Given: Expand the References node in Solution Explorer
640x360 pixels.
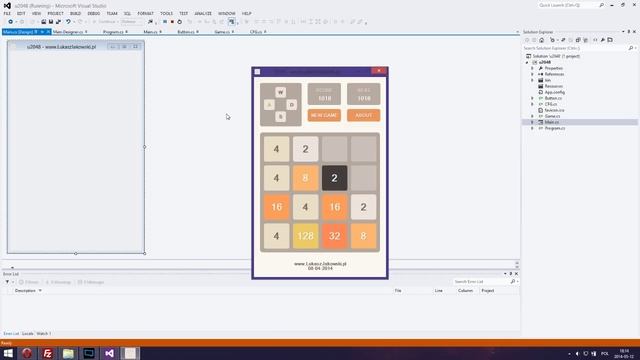Looking at the screenshot, I should pyautogui.click(x=532, y=74).
